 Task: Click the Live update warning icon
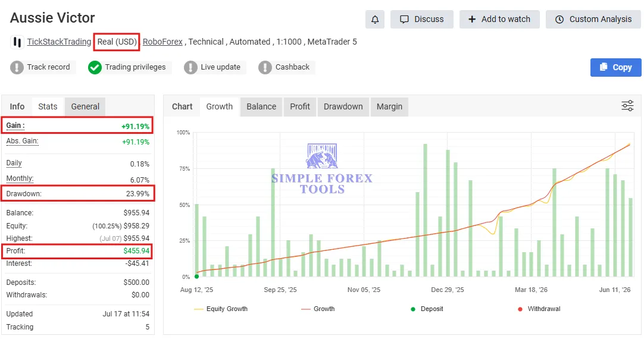point(190,67)
